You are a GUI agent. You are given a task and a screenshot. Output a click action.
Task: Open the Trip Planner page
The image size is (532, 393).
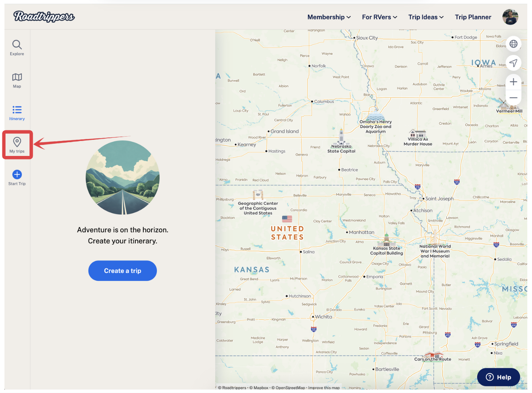[473, 17]
